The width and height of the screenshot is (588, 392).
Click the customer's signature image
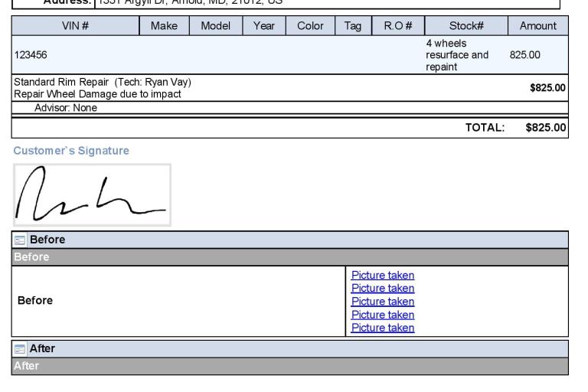[93, 194]
